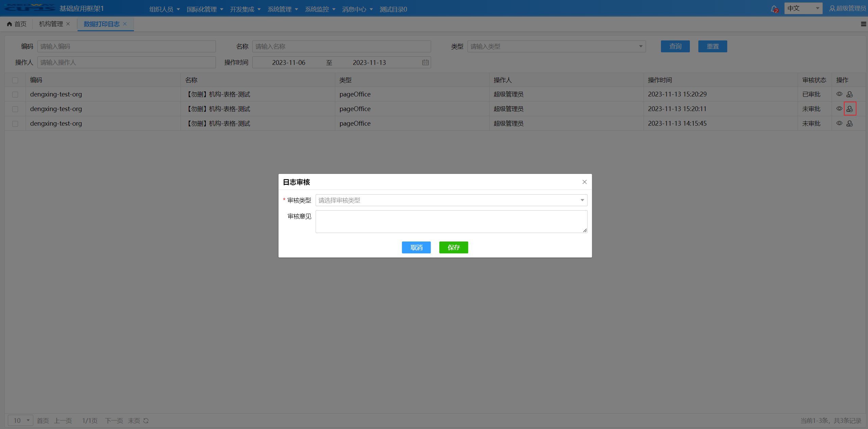Screen dimensions: 868x429
Task: Expand the 审核类型 dropdown
Action: [451, 200]
